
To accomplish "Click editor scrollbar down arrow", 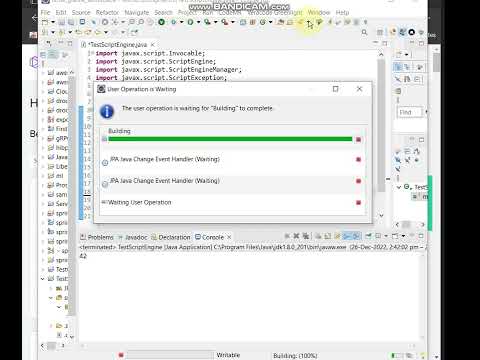I will tap(381, 215).
